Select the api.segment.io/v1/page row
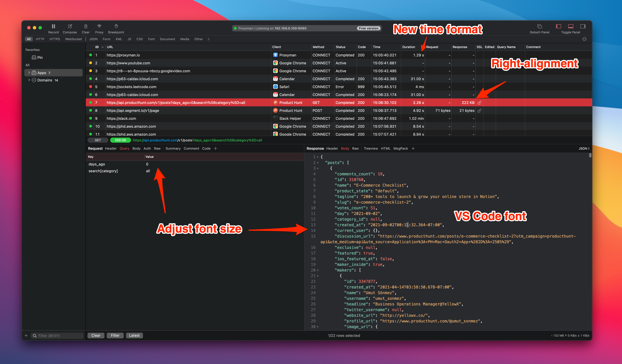Viewport: 622px width, 364px height. [339, 110]
